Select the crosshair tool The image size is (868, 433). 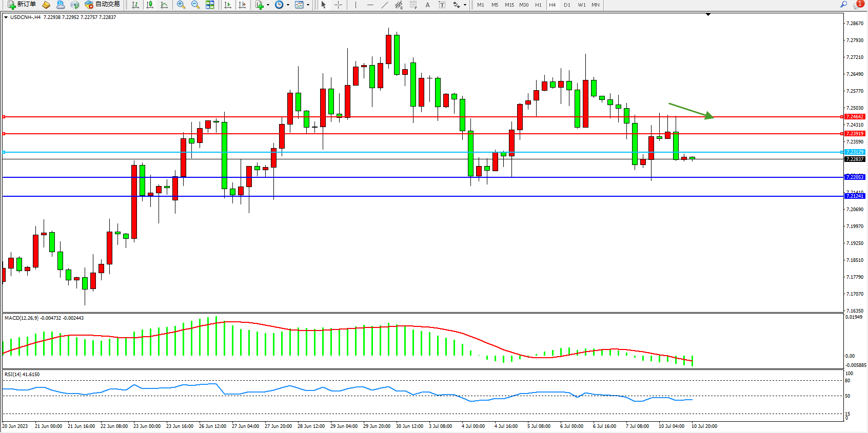click(339, 5)
